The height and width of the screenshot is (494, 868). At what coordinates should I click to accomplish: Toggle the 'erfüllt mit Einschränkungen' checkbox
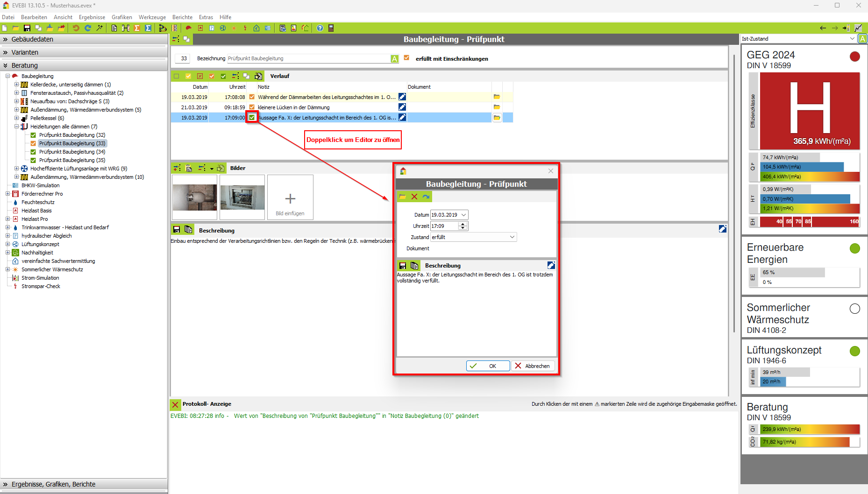tap(406, 58)
